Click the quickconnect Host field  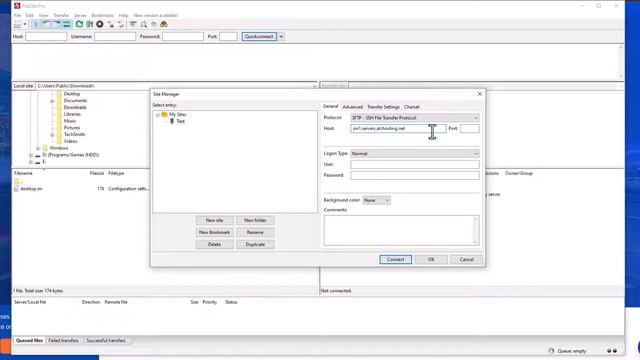point(46,37)
